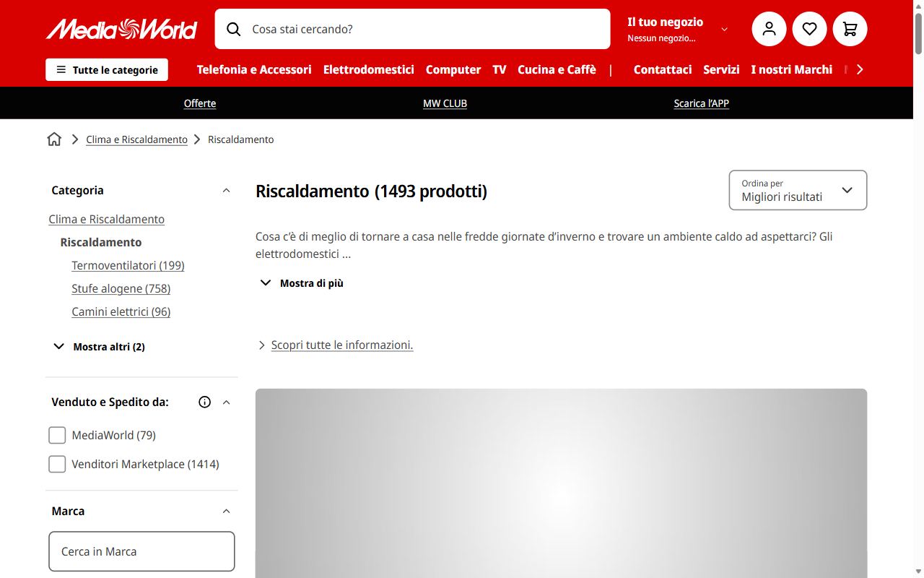The image size is (924, 578).
Task: Click the Riscaldamento breadcrumb text
Action: pyautogui.click(x=241, y=139)
